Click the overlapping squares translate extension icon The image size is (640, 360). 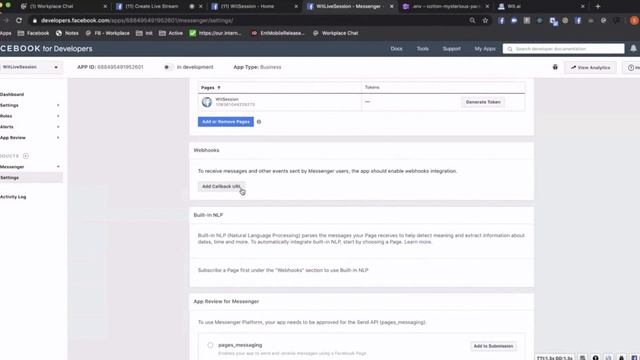(x=553, y=21)
